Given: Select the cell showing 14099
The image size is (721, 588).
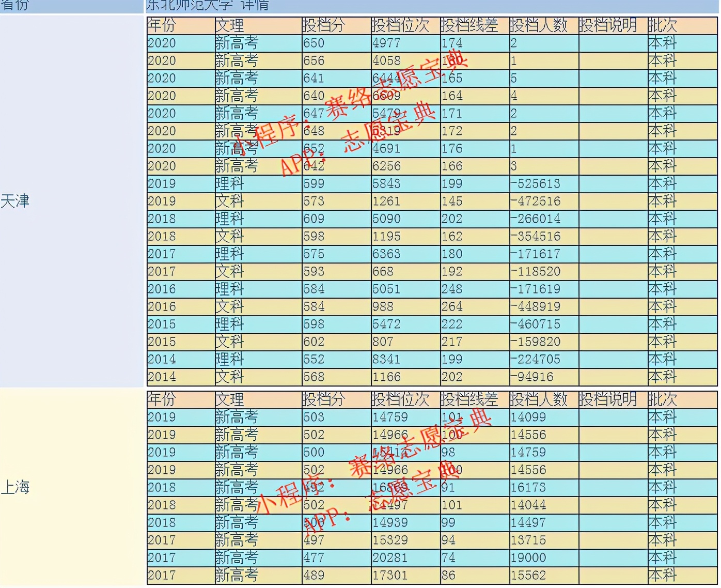Looking at the screenshot, I should tap(544, 417).
